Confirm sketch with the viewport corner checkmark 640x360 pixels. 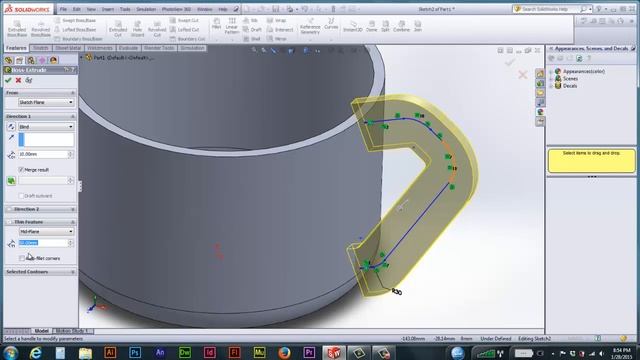[510, 62]
